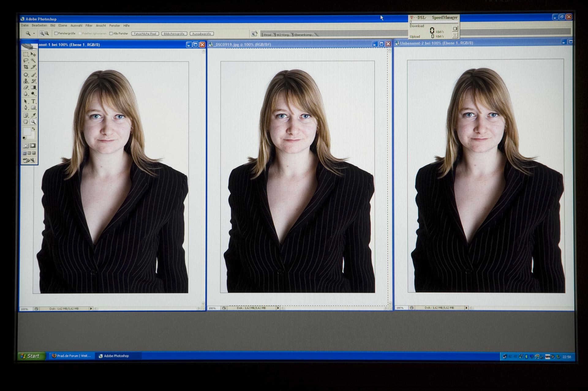
Task: Open the Pinsel palette tab
Action: (267, 35)
